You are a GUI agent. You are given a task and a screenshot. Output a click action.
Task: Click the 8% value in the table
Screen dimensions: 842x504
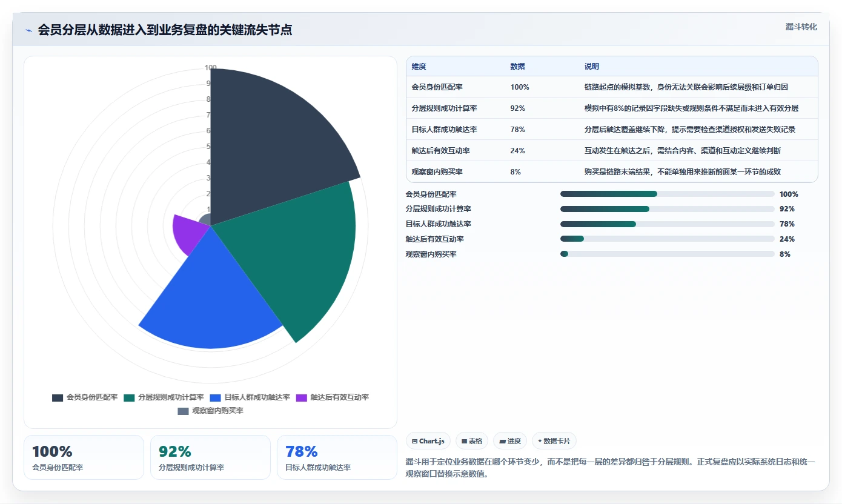click(x=515, y=172)
